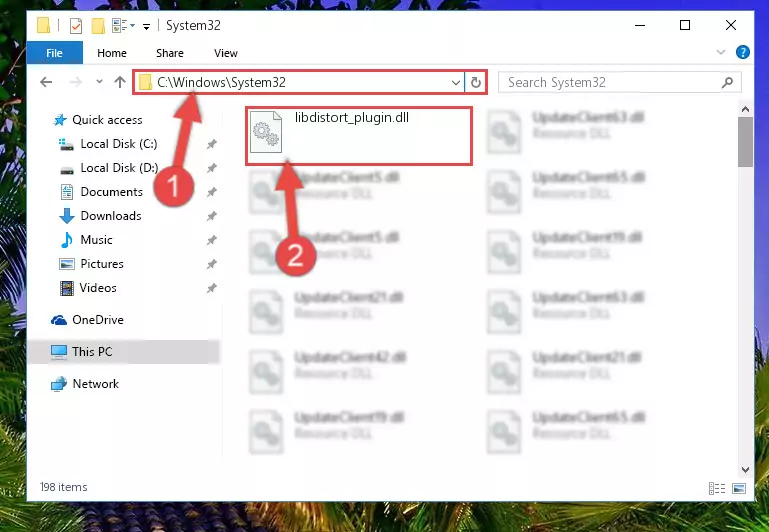
Task: Click the search magnifier icon
Action: click(727, 82)
